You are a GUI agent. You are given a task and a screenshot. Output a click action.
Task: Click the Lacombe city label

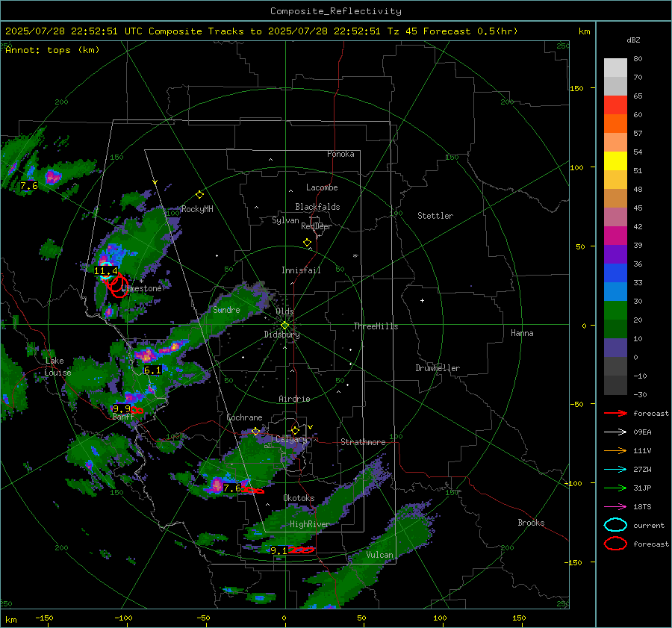point(322,187)
